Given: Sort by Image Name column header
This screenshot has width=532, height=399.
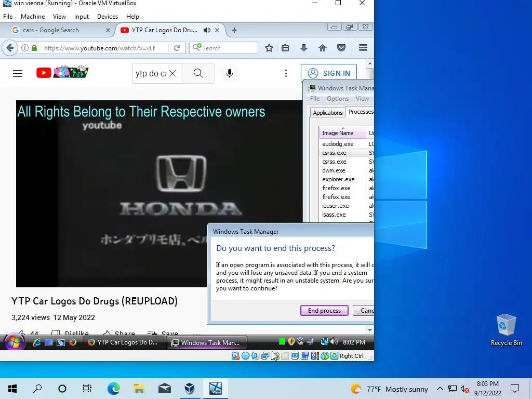Looking at the screenshot, I should click(343, 132).
